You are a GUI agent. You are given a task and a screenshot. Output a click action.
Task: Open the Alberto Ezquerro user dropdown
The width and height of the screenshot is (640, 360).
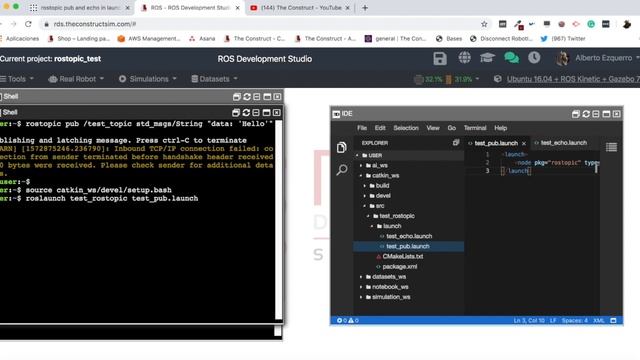point(607,58)
